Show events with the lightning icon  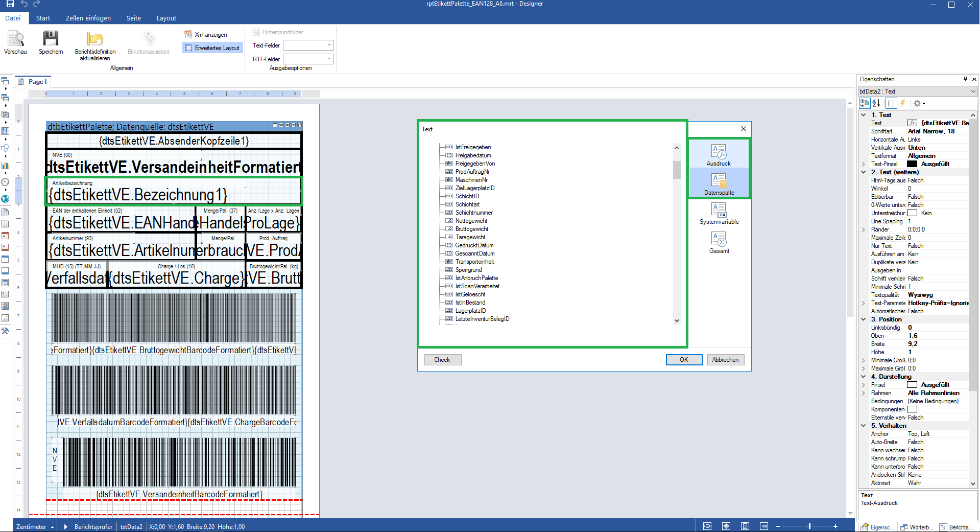(x=903, y=103)
